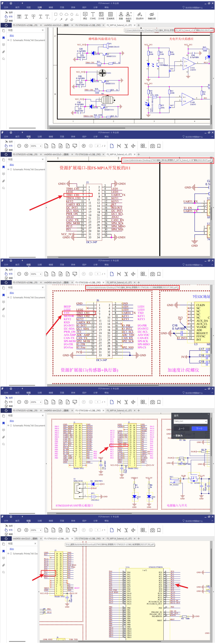The height and width of the screenshot is (644, 215).
Task: Choose the 打字机 typewriter tool
Action: pyautogui.click(x=93, y=15)
